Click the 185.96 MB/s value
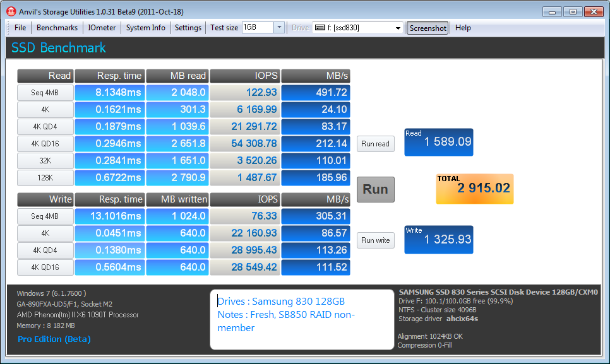Viewport: 610px width, 364px height. tap(316, 178)
